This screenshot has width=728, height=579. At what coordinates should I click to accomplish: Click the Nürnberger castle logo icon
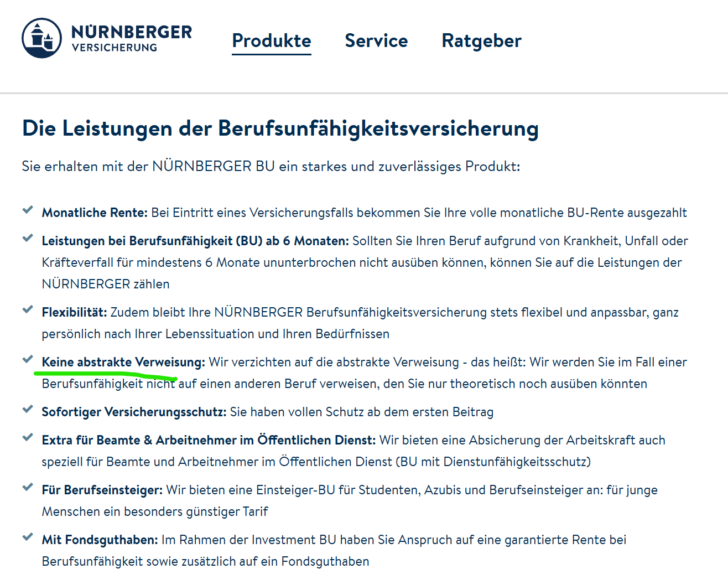[x=41, y=38]
